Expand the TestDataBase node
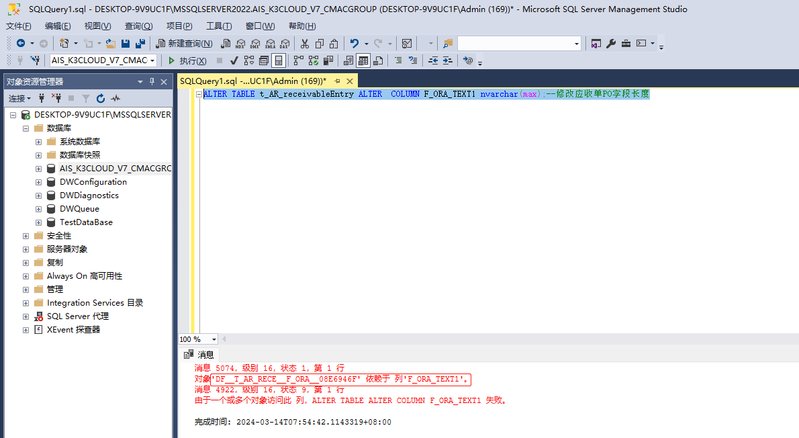This screenshot has width=799, height=438. pos(38,223)
